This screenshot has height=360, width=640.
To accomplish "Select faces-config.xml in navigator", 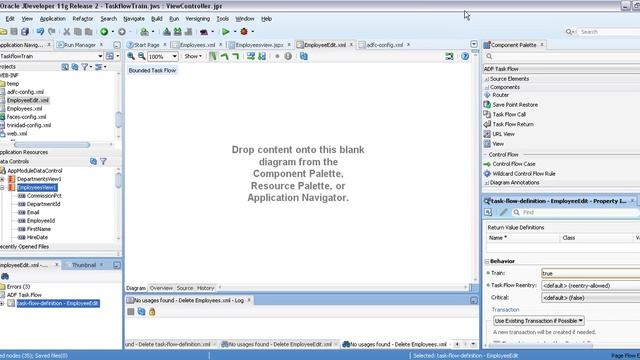I will [x=26, y=117].
